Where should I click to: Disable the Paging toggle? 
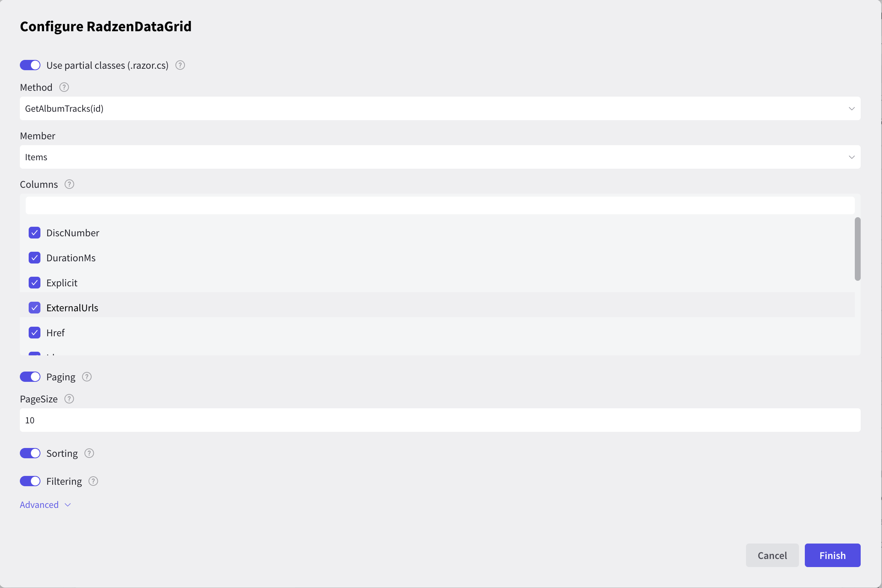pyautogui.click(x=30, y=376)
